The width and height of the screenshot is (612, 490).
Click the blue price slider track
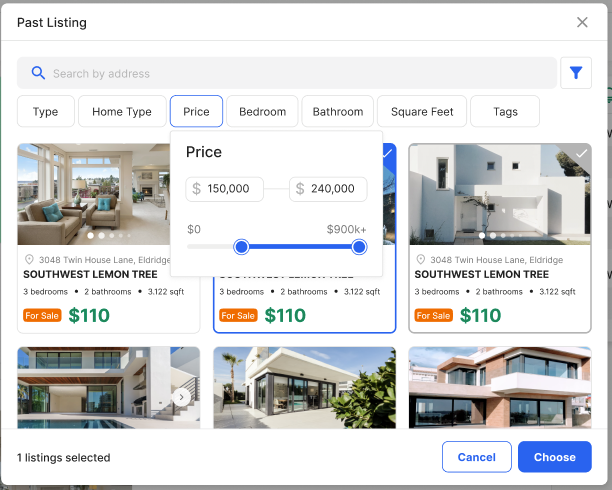coord(300,247)
